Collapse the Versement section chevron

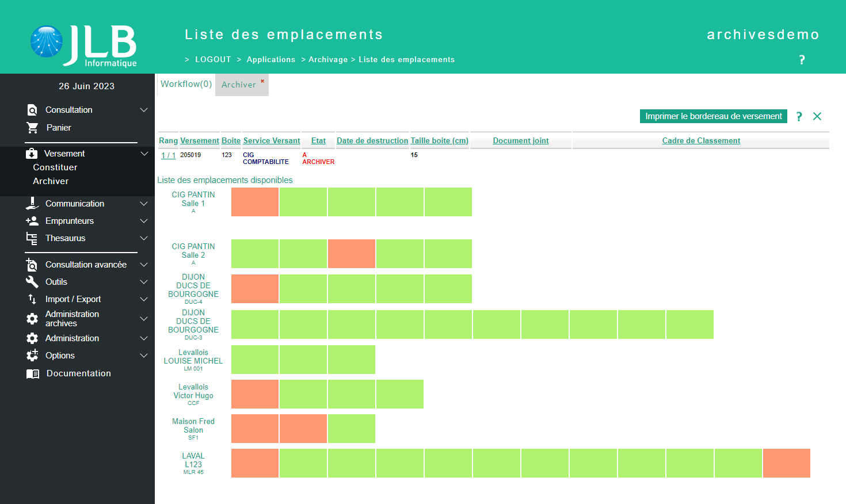[x=144, y=154]
